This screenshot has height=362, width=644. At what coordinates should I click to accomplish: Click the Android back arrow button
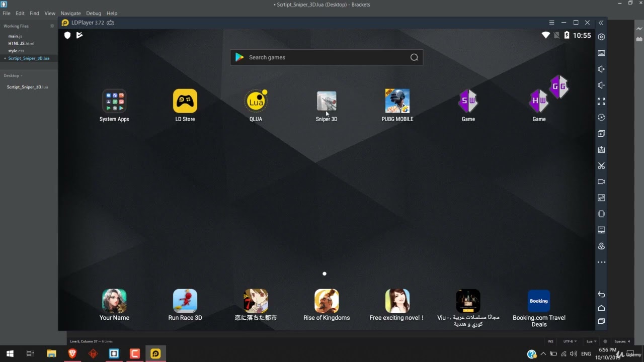pos(601,294)
